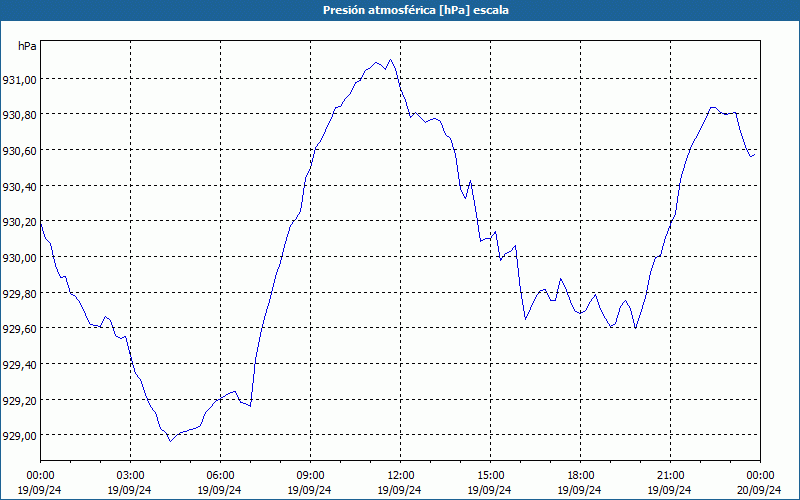Select the 930,60 y-axis value

click(x=19, y=151)
